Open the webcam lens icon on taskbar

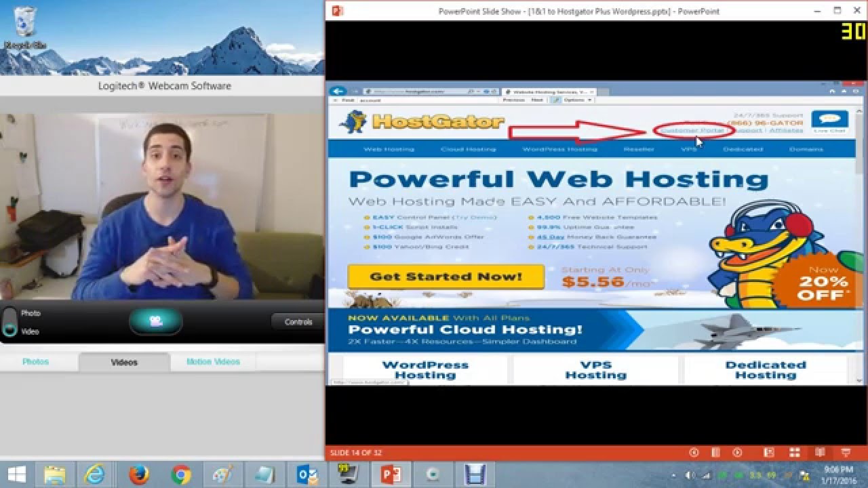coord(434,474)
